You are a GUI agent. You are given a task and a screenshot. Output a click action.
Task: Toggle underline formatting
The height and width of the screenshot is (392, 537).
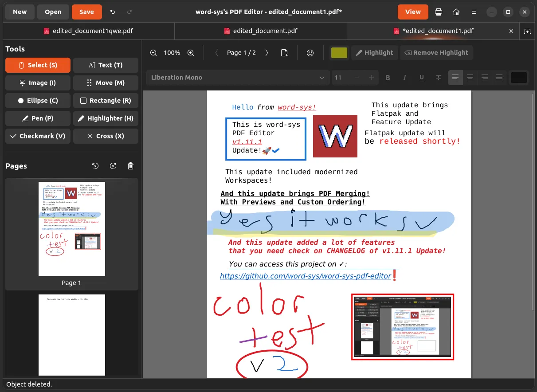(421, 78)
